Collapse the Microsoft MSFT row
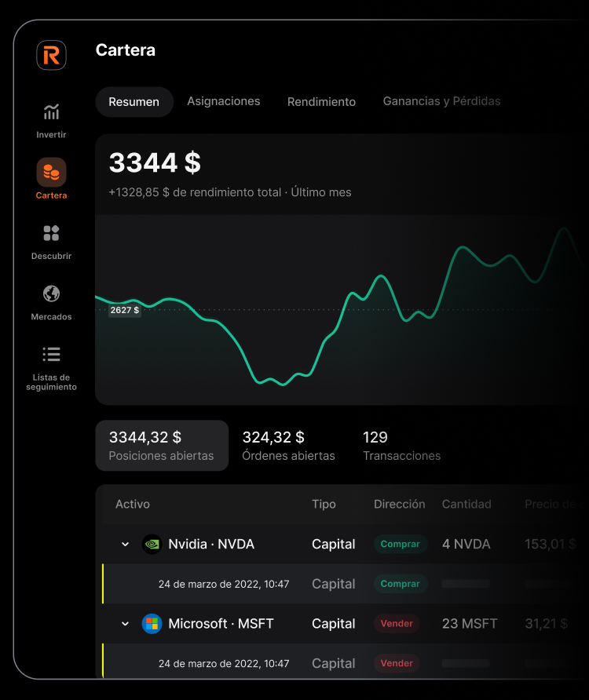Image resolution: width=589 pixels, height=700 pixels. coord(125,624)
